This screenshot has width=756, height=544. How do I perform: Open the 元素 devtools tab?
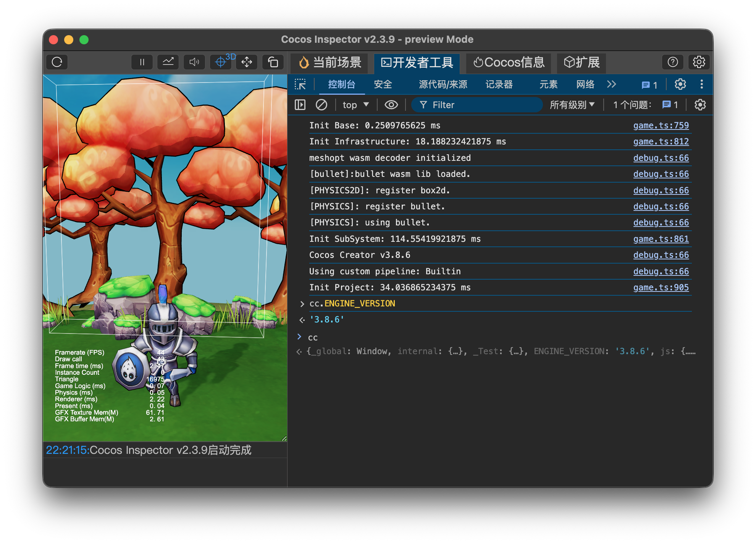point(549,84)
